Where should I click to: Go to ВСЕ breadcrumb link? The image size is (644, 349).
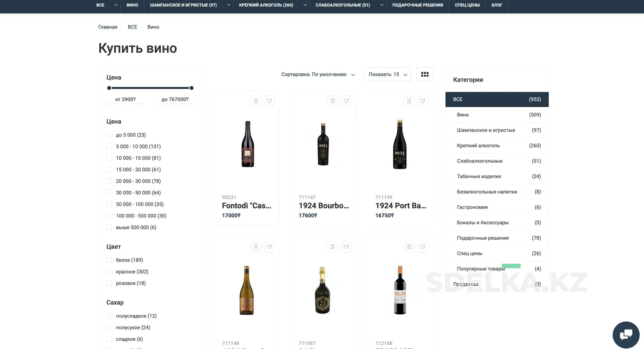[132, 27]
